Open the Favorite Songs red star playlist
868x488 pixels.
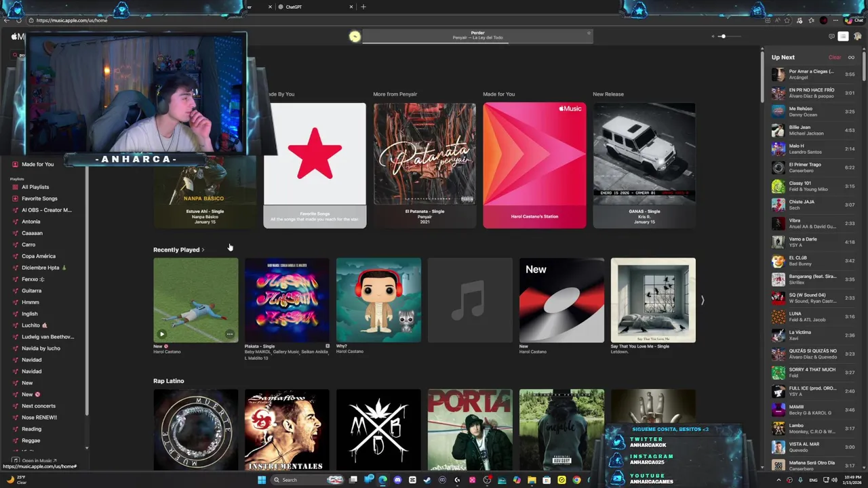pos(315,165)
